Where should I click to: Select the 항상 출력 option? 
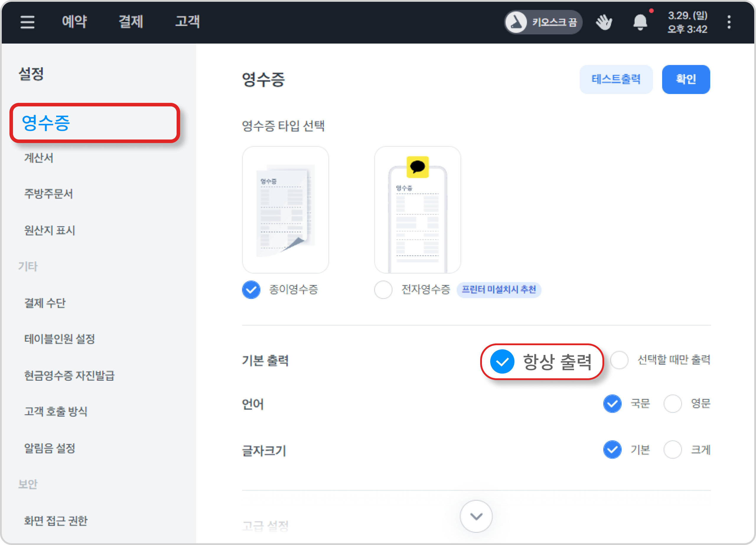click(502, 361)
